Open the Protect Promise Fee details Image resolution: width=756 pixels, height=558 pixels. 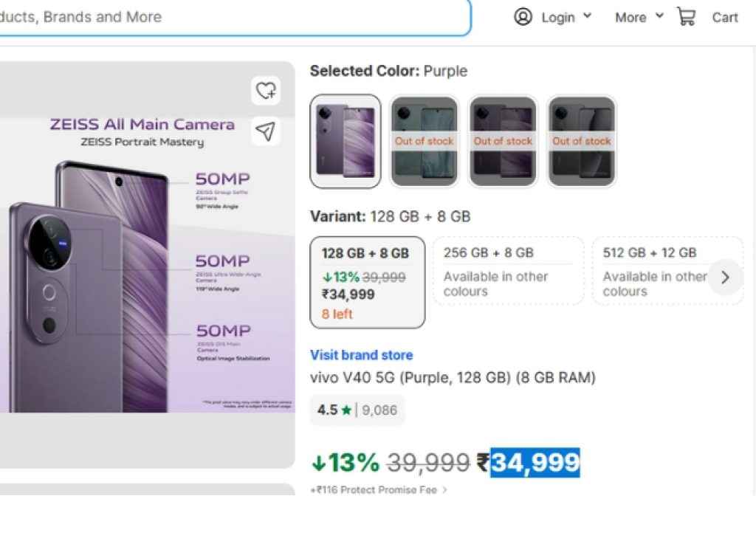[x=379, y=490]
